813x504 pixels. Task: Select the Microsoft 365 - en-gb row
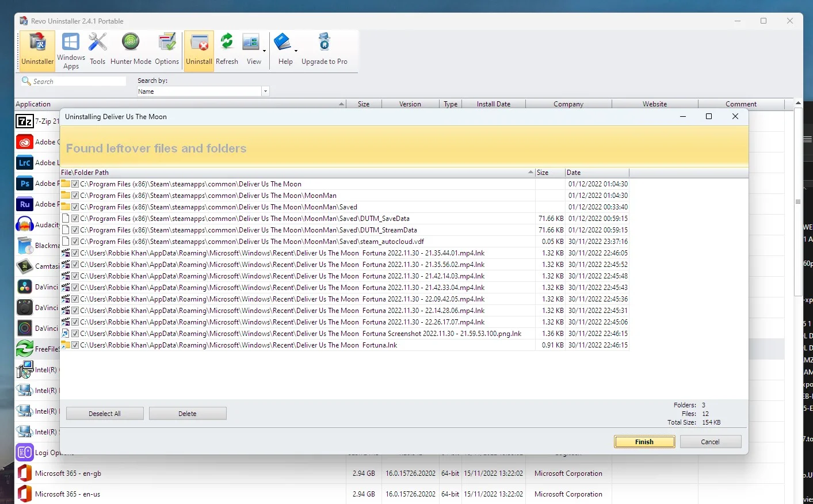point(399,474)
